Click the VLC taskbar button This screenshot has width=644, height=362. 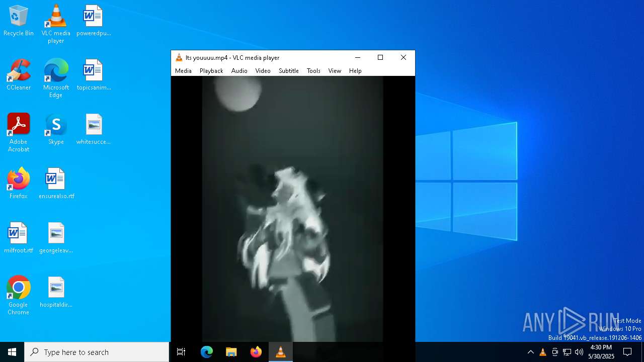tap(281, 352)
